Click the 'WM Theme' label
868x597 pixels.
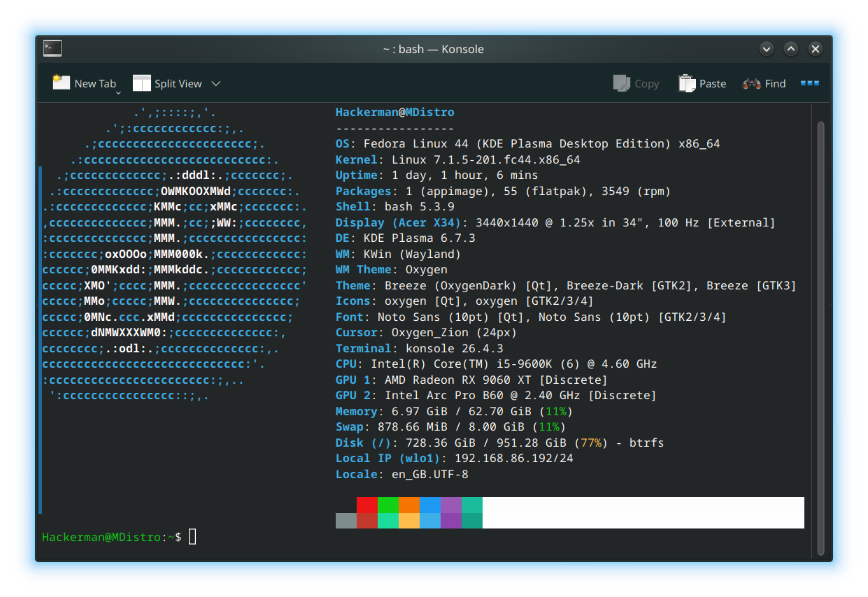click(x=364, y=269)
